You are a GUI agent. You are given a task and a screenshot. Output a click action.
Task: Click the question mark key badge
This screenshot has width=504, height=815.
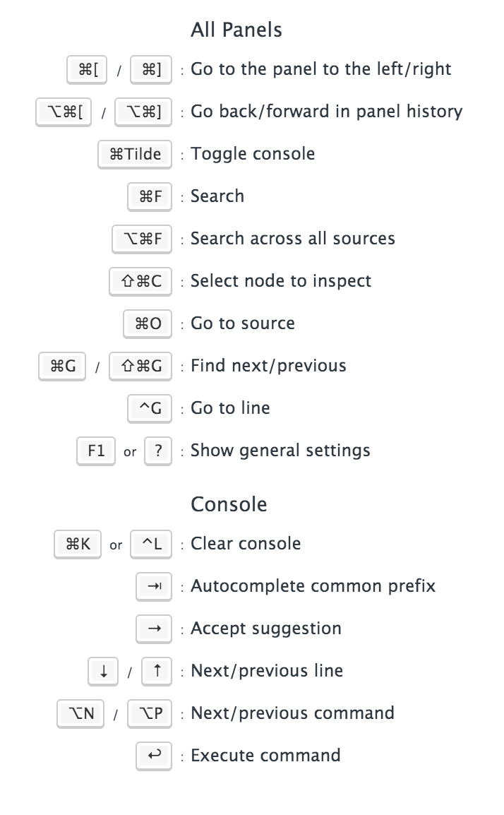coord(158,451)
